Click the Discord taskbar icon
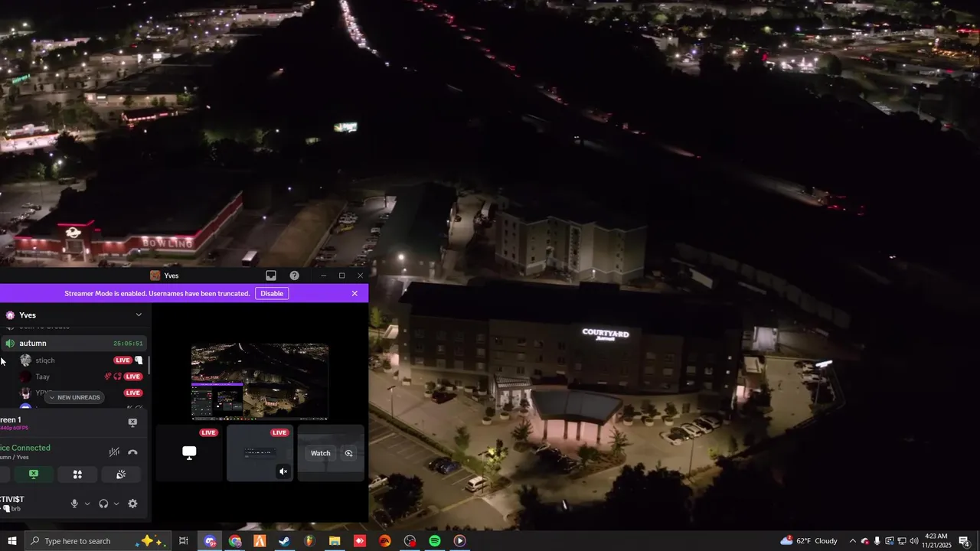The image size is (980, 551). pyautogui.click(x=210, y=541)
